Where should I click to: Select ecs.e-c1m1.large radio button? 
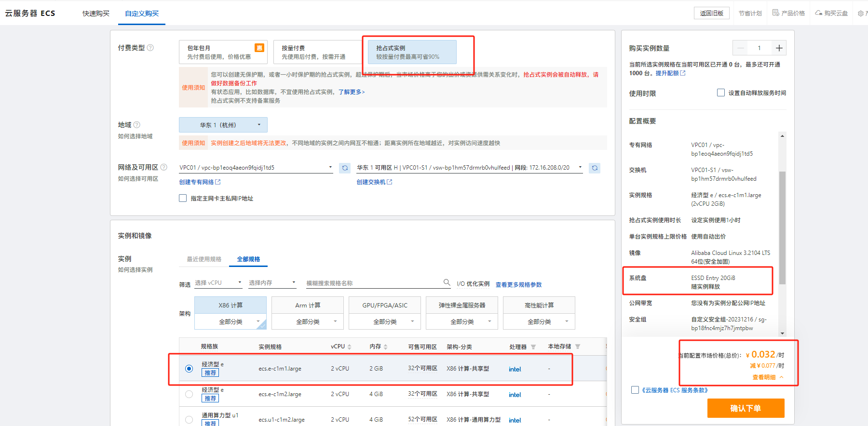[189, 369]
